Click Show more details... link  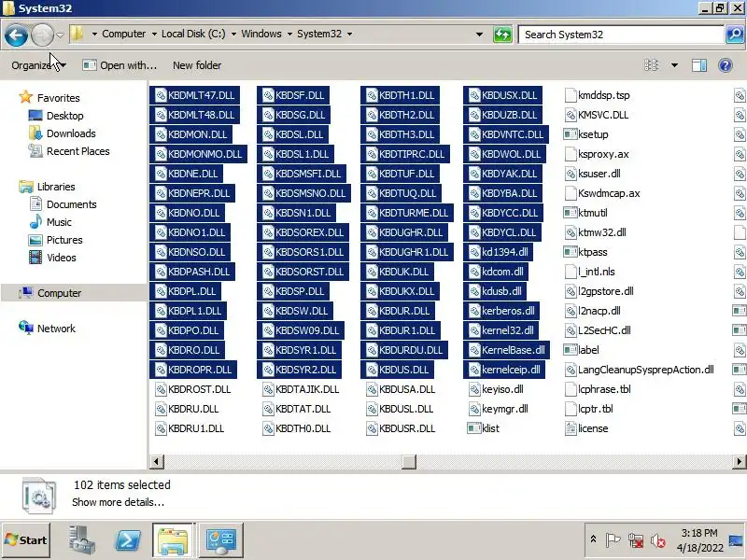pyautogui.click(x=118, y=502)
